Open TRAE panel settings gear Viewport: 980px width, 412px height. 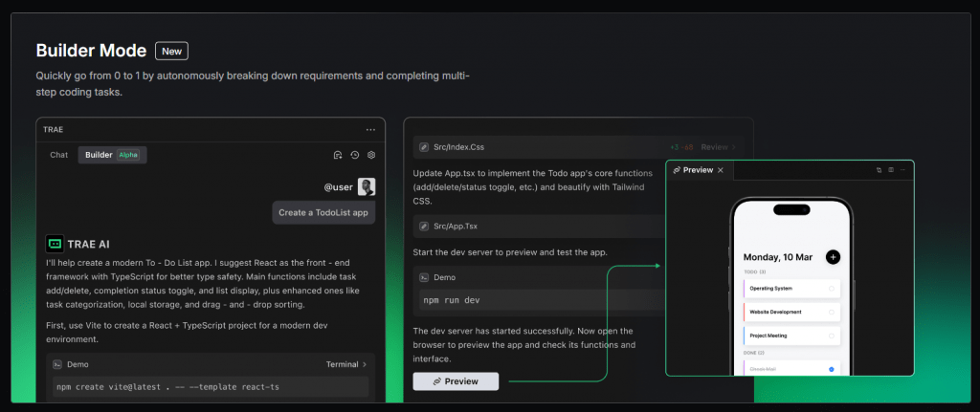tap(370, 155)
